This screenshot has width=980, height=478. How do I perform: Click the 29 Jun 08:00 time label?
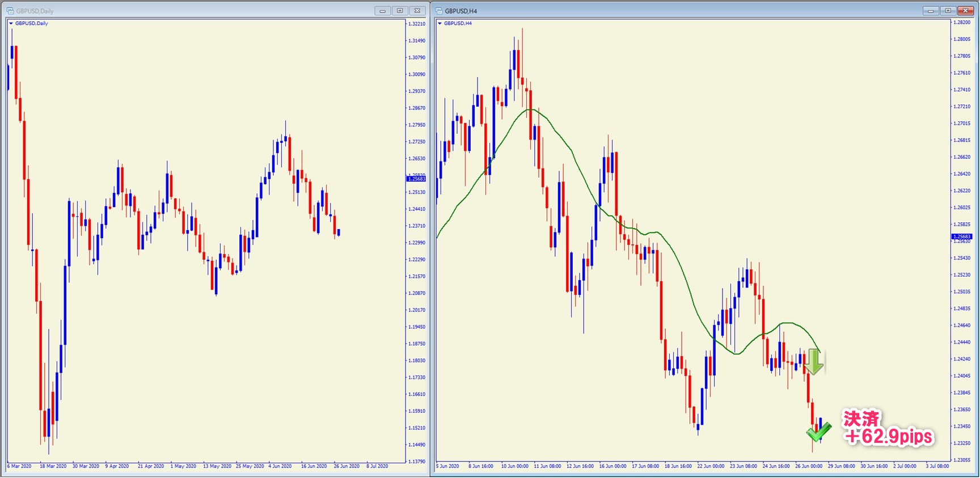click(842, 466)
